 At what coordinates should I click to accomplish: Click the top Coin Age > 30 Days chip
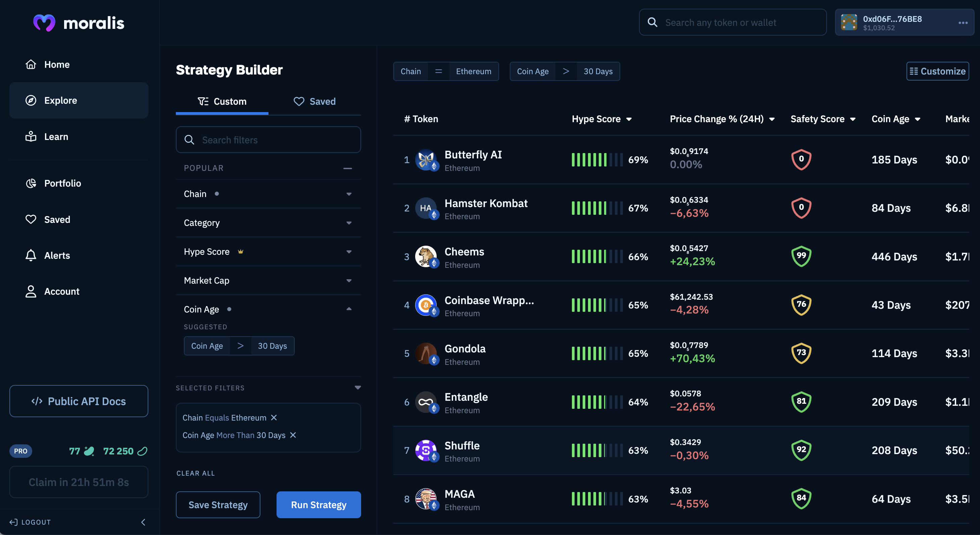point(565,71)
